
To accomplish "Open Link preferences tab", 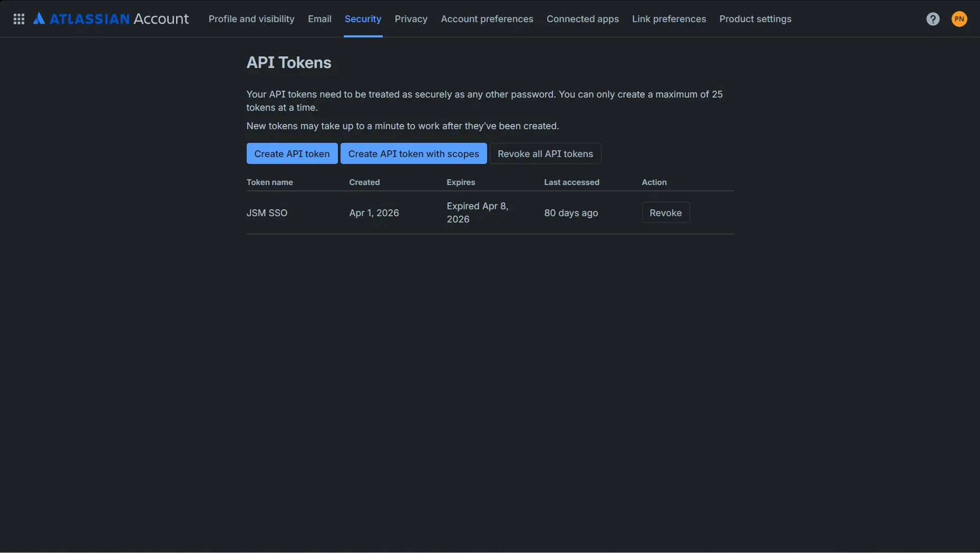I will click(668, 19).
